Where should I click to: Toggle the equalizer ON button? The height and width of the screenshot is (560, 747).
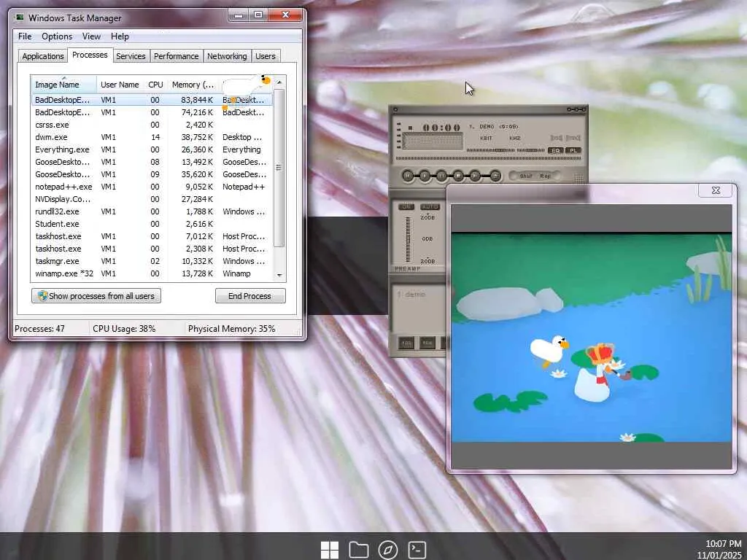[x=406, y=206]
